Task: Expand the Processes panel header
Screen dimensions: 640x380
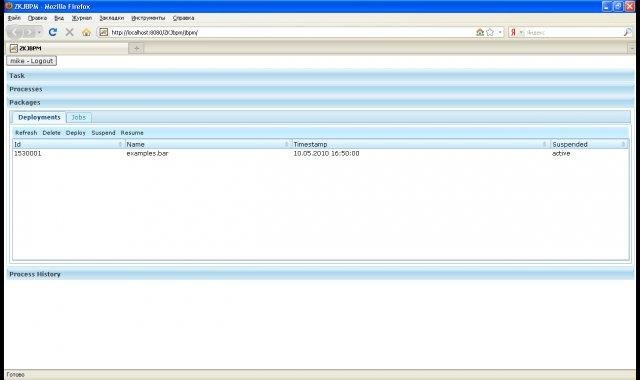Action: click(x=320, y=89)
